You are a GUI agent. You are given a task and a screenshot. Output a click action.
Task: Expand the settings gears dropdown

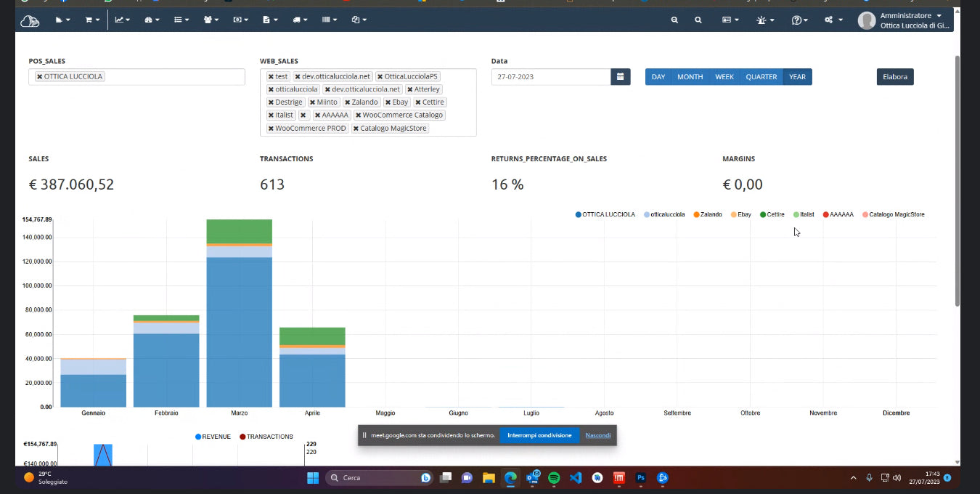pyautogui.click(x=833, y=20)
